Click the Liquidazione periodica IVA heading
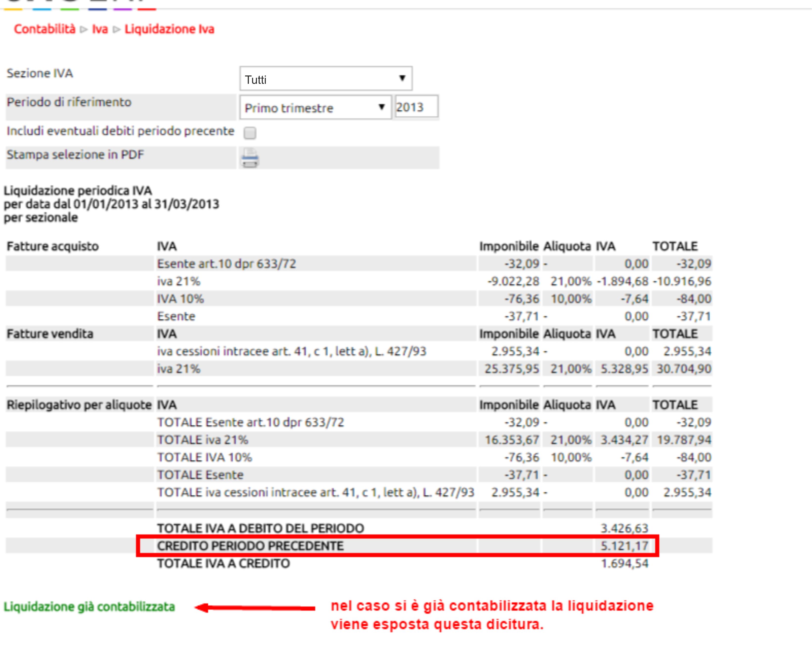This screenshot has height=658, width=812. tap(78, 191)
